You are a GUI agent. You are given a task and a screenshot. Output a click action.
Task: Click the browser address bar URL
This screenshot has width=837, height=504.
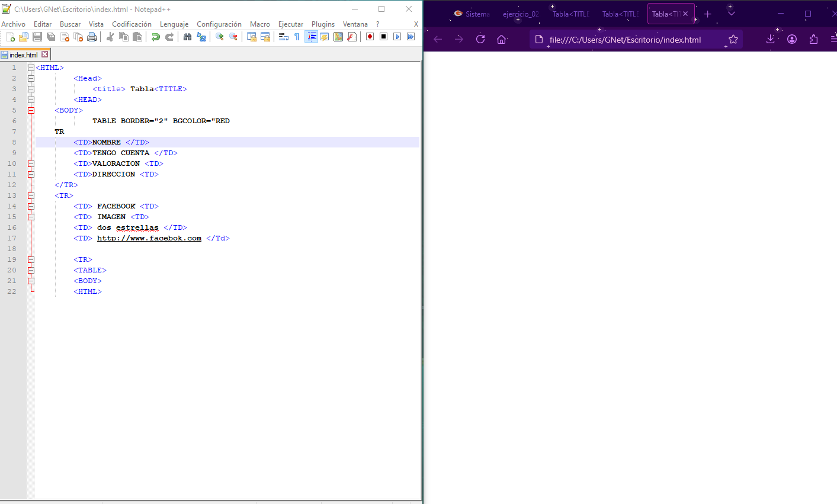click(x=625, y=40)
